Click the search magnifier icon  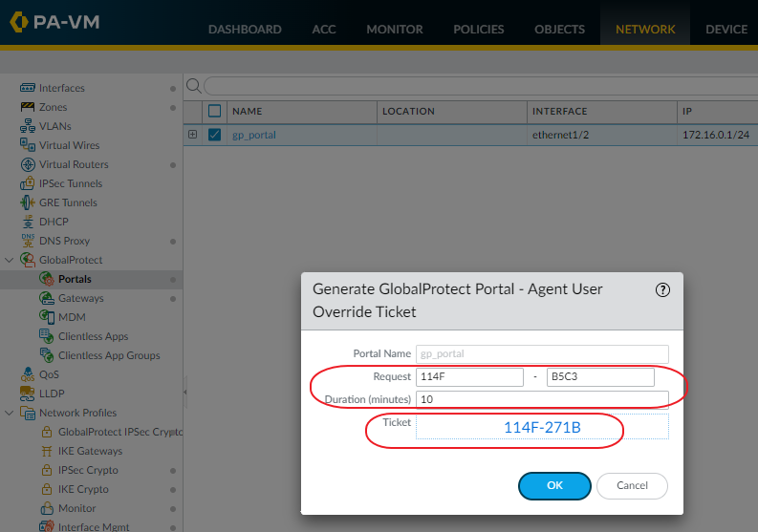[x=193, y=86]
